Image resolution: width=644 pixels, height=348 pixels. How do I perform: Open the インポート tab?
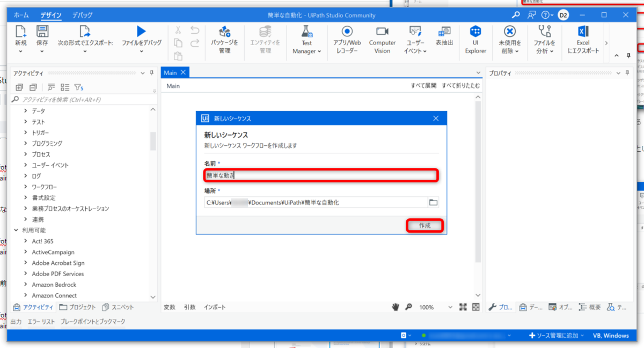coord(215,307)
